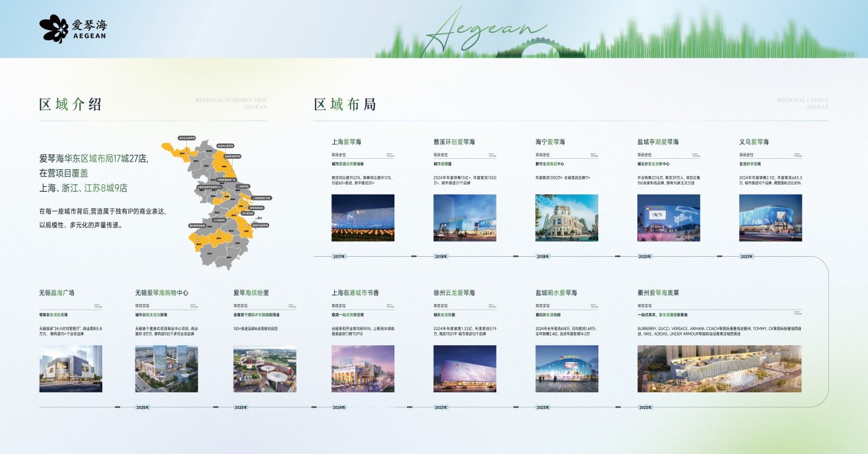Open the 无锡晶海广场 building photo

[71, 368]
